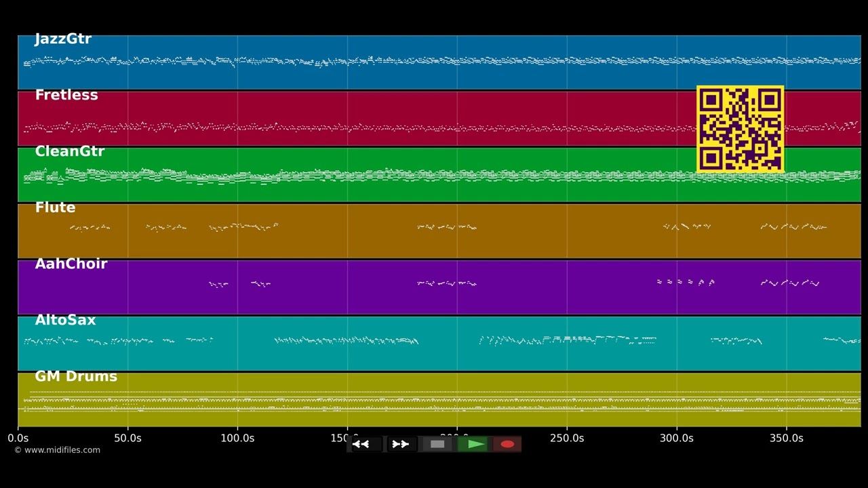Select the GM Drums track label
This screenshot has width=868, height=488.
[76, 377]
